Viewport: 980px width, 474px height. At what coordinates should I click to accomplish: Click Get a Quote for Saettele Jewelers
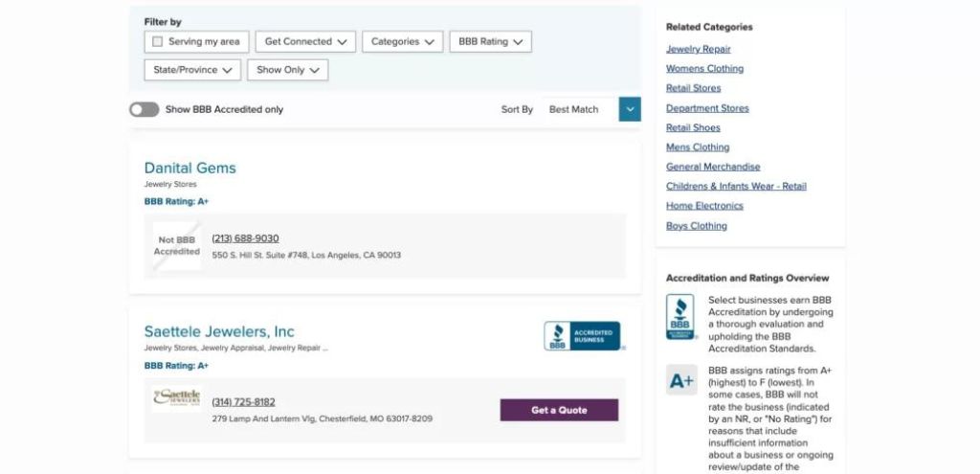pyautogui.click(x=559, y=410)
